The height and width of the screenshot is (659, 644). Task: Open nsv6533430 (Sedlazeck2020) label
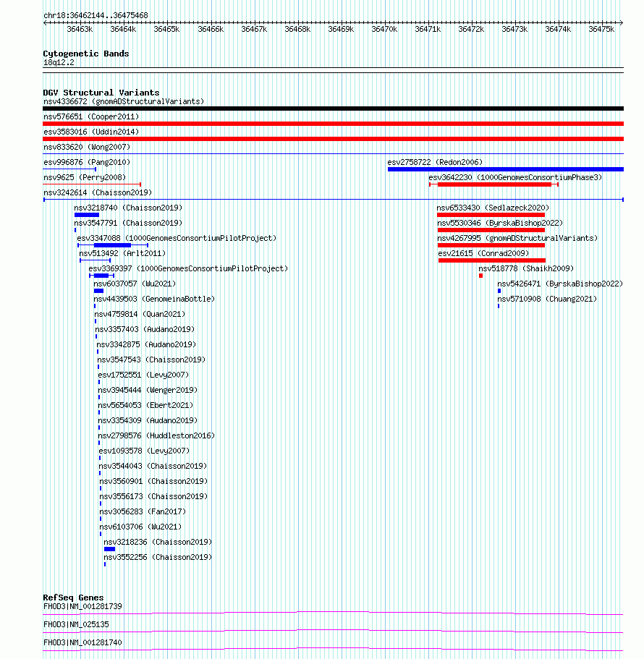click(493, 208)
